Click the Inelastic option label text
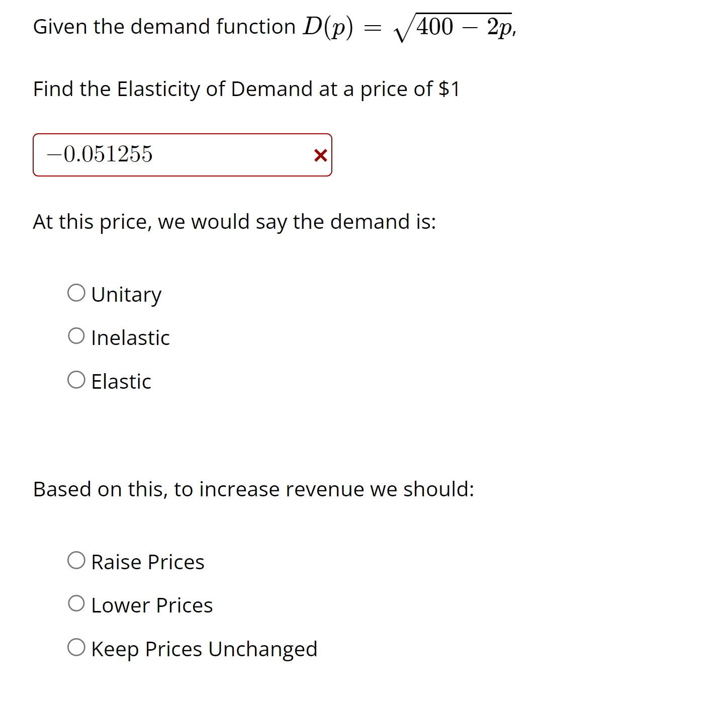The width and height of the screenshot is (728, 702). pyautogui.click(x=130, y=337)
